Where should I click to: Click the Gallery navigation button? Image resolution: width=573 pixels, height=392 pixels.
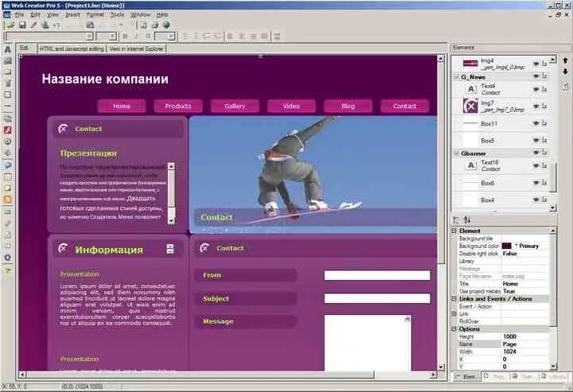235,106
